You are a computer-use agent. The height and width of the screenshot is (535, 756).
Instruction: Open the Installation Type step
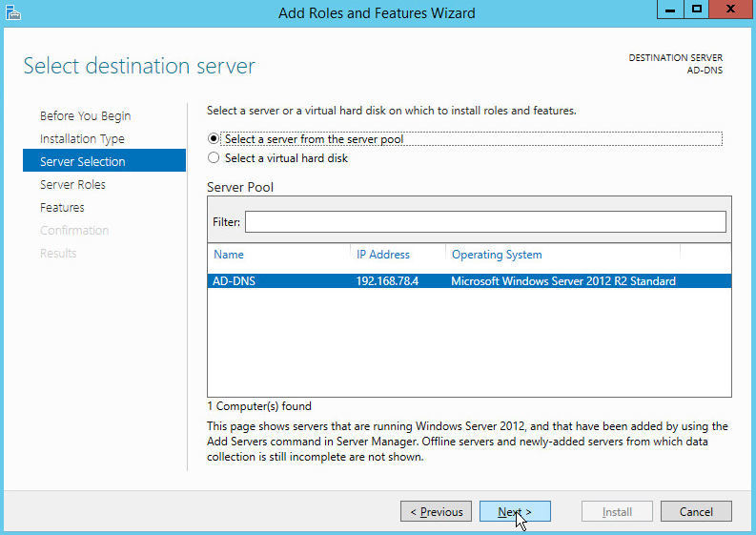(x=82, y=138)
